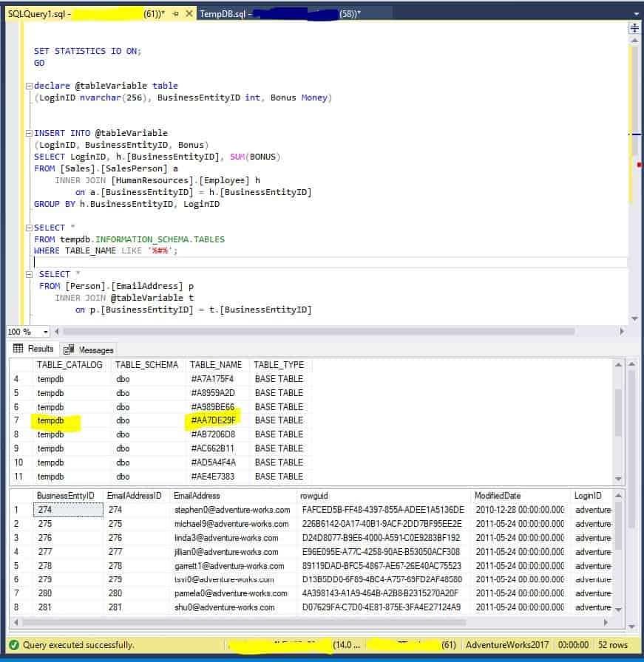Viewport: 644px width, 662px height.
Task: Select rowguid FAFCED5B-FF48-4397-855A-ADEE1A5136DE
Action: click(383, 510)
